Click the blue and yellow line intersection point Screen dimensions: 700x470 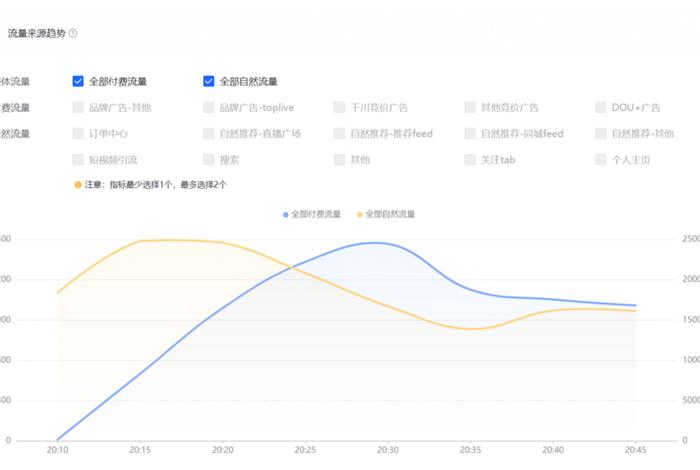click(x=291, y=267)
